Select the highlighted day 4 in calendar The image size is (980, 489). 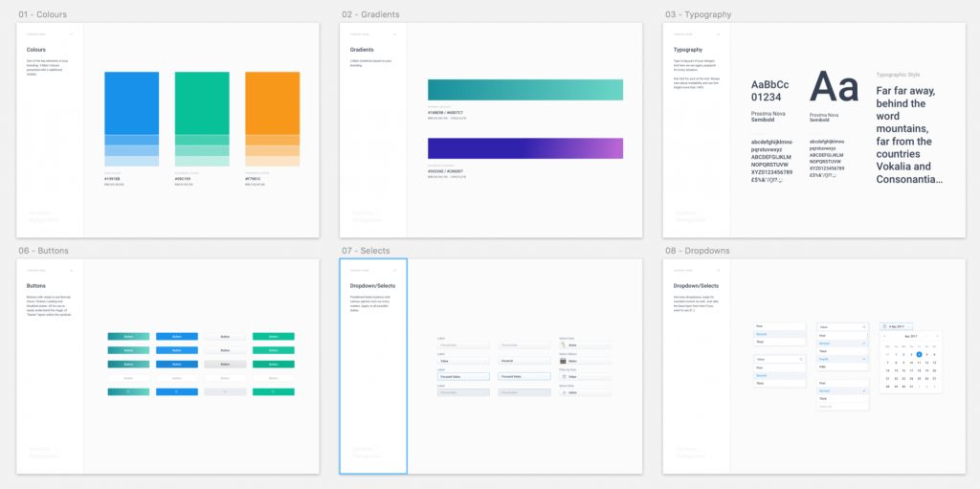(x=919, y=355)
